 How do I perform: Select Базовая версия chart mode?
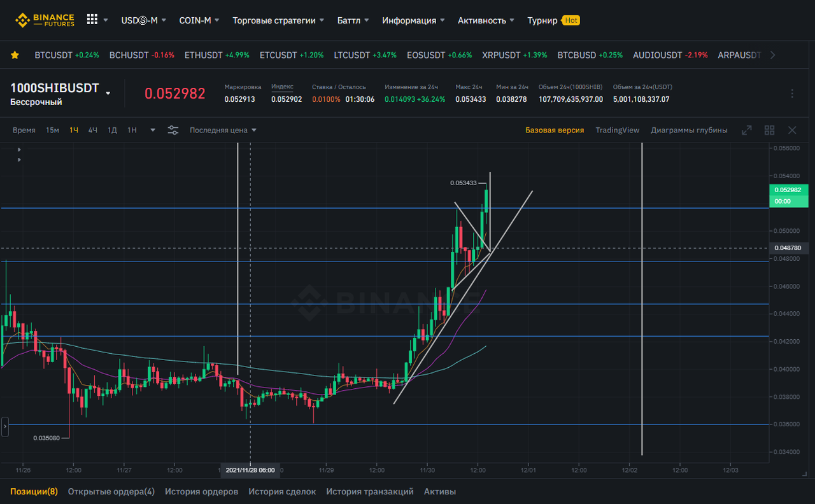click(x=555, y=130)
